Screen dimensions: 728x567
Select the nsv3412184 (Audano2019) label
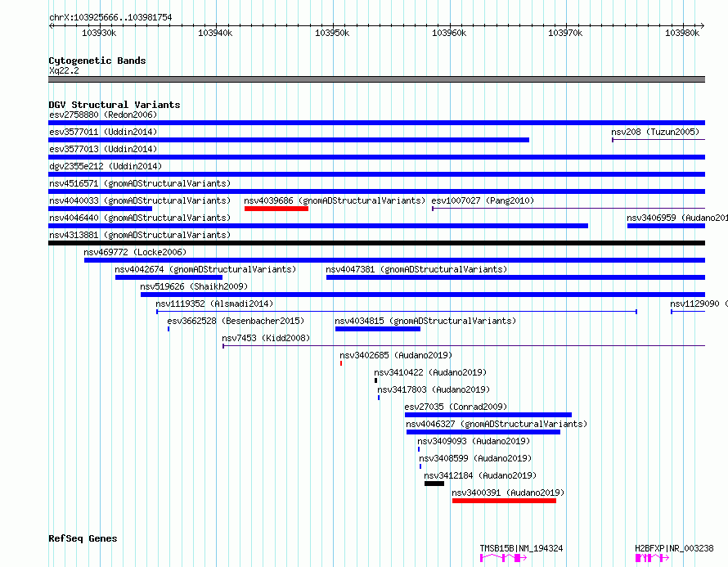tap(480, 475)
